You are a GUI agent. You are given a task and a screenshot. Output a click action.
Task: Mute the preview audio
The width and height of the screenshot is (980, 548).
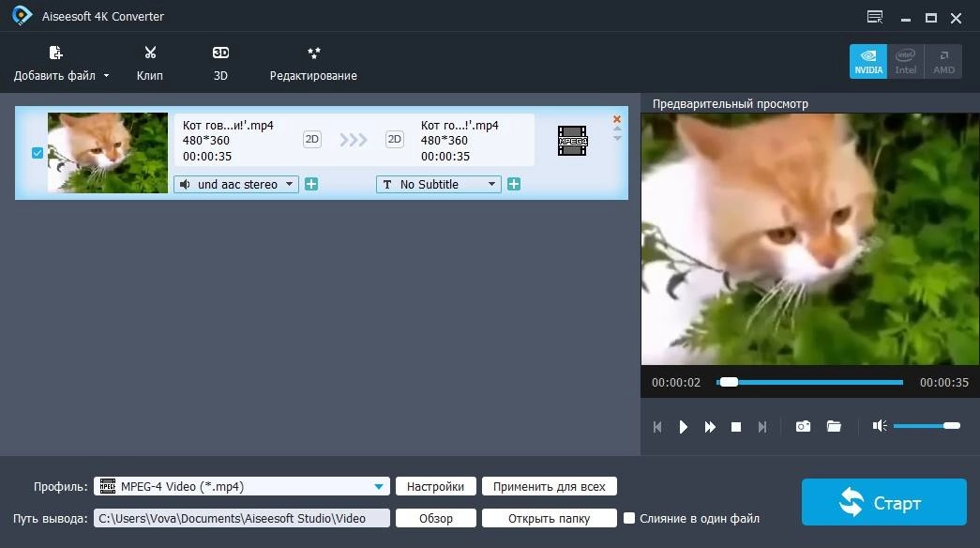(x=880, y=426)
